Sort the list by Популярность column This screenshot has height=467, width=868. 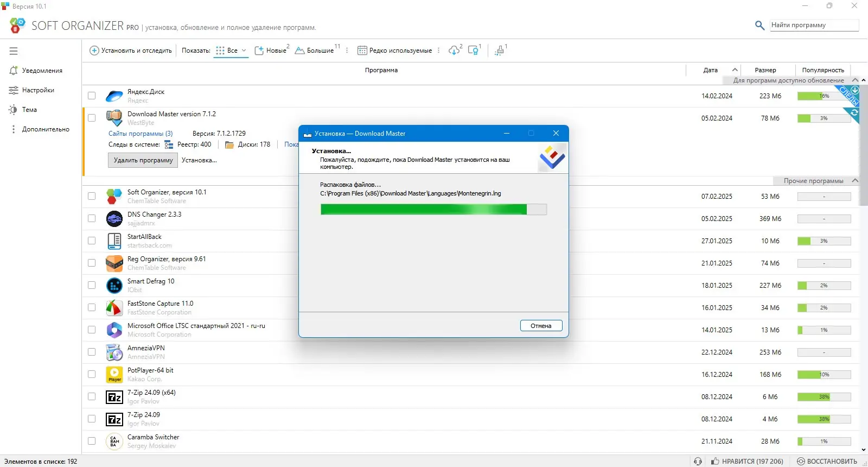click(823, 70)
